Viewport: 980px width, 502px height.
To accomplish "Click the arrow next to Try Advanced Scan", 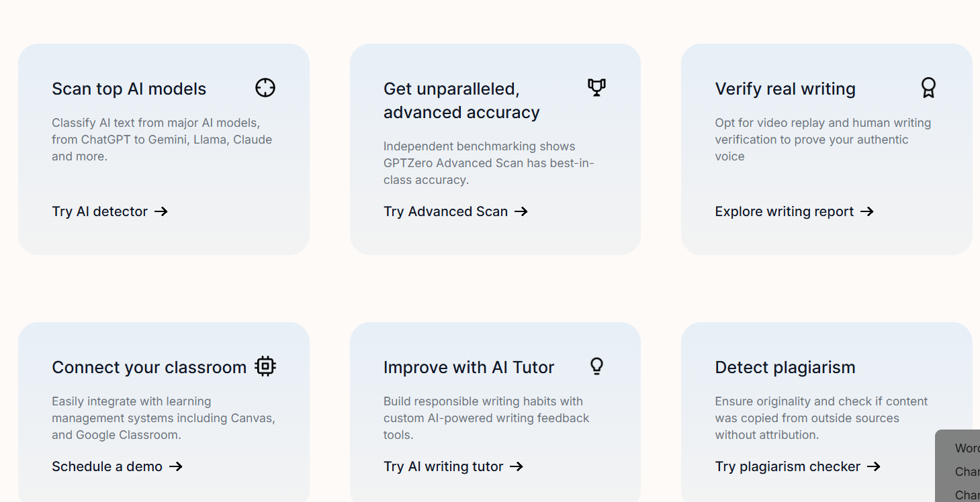I will (x=521, y=211).
